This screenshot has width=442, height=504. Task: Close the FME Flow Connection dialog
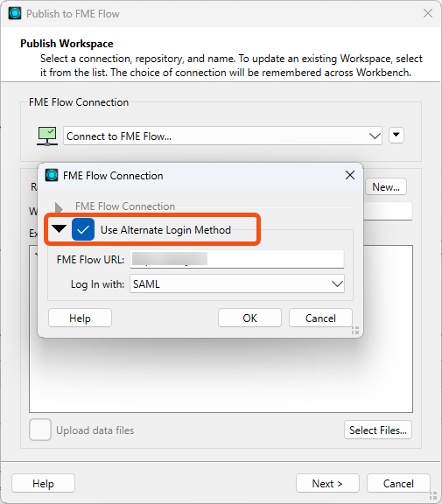[x=350, y=175]
